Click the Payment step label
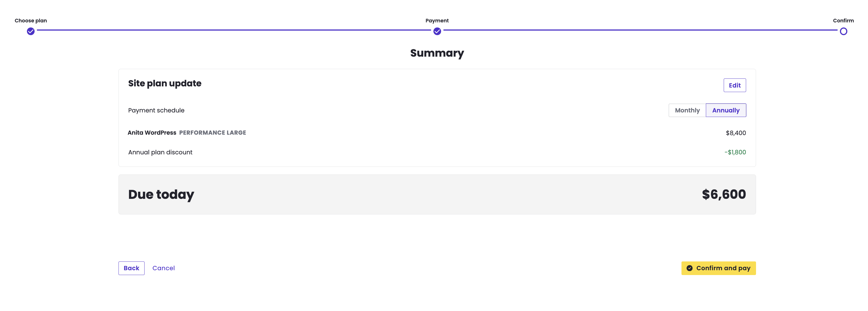The width and height of the screenshot is (868, 311). click(437, 20)
